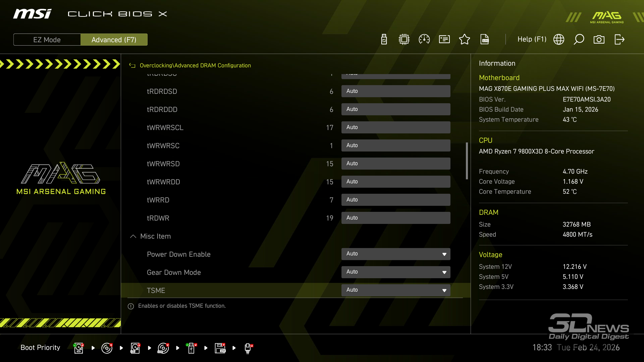Click the tRDWR Auto input field
Viewport: 644px width, 362px height.
[x=396, y=218]
